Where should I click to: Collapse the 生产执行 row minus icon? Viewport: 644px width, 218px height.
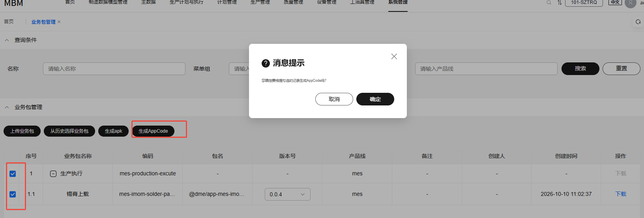tap(53, 174)
